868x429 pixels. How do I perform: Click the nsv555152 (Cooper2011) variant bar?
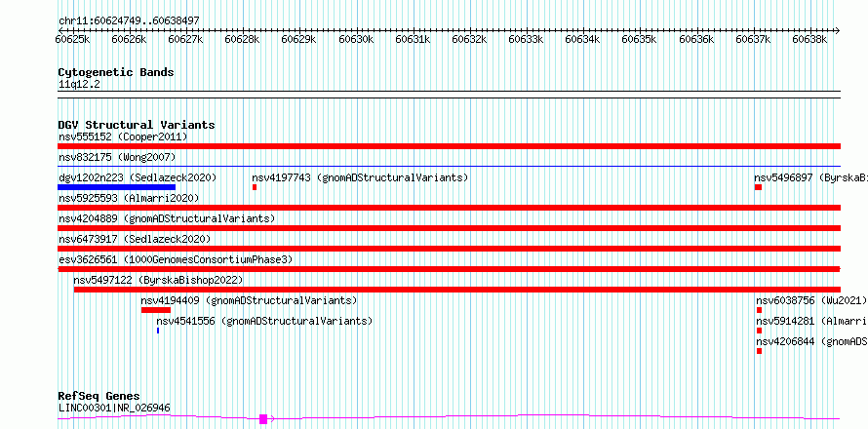[x=449, y=146]
